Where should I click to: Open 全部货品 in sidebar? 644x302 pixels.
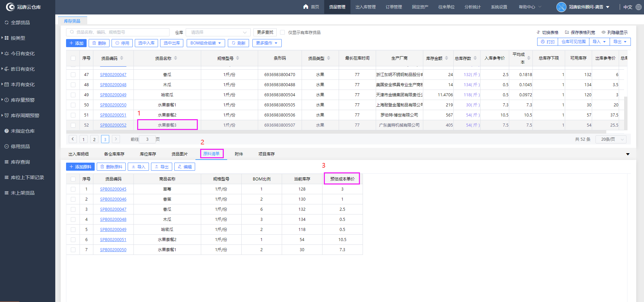(x=20, y=23)
